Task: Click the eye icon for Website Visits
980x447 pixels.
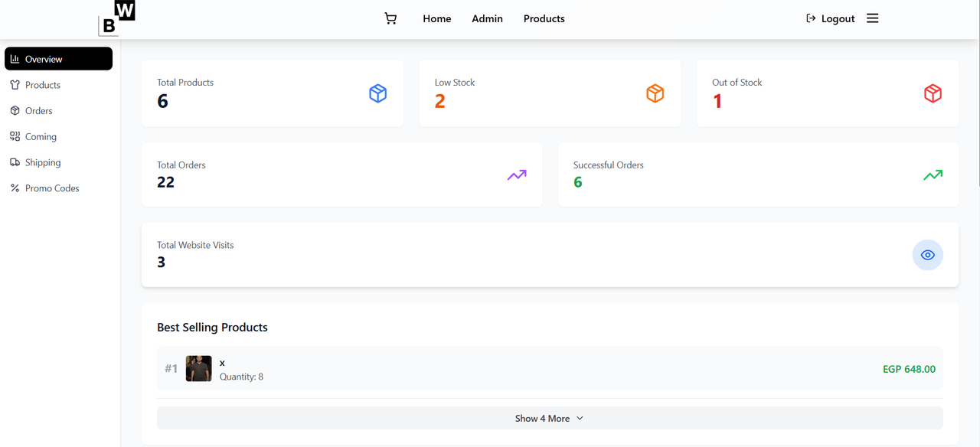Action: [x=927, y=255]
